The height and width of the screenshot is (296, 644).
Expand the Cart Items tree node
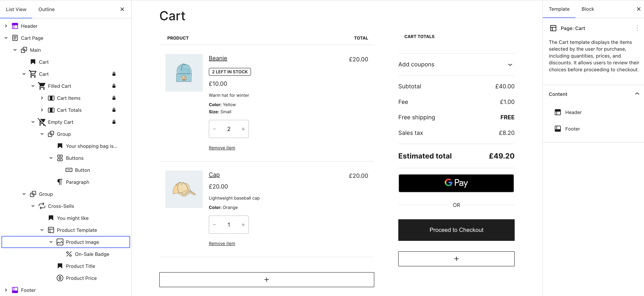pyautogui.click(x=42, y=98)
